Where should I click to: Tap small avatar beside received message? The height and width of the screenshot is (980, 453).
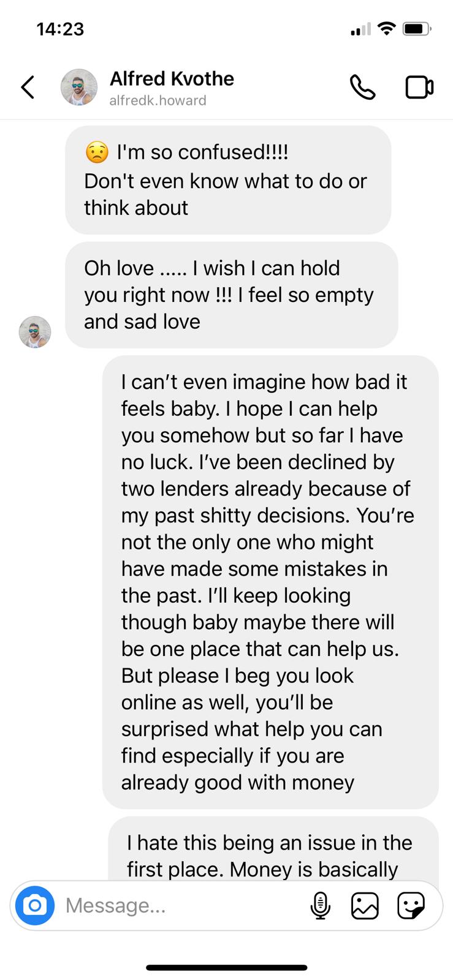pos(35,332)
